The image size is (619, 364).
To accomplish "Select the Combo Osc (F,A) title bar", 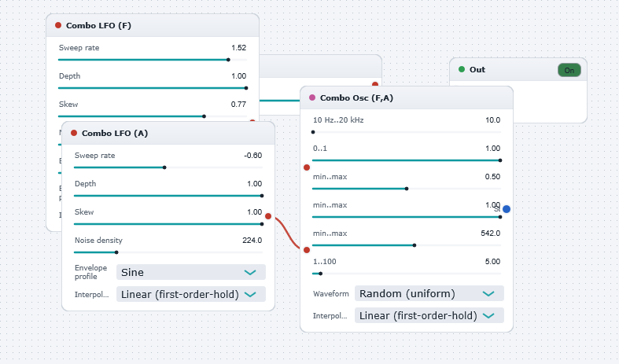I will point(407,98).
